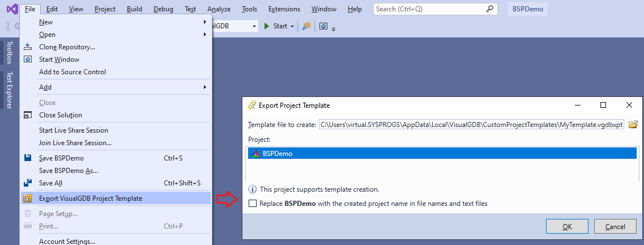This screenshot has height=245, width=644.
Task: Click the browse folder icon for template file
Action: tap(633, 124)
